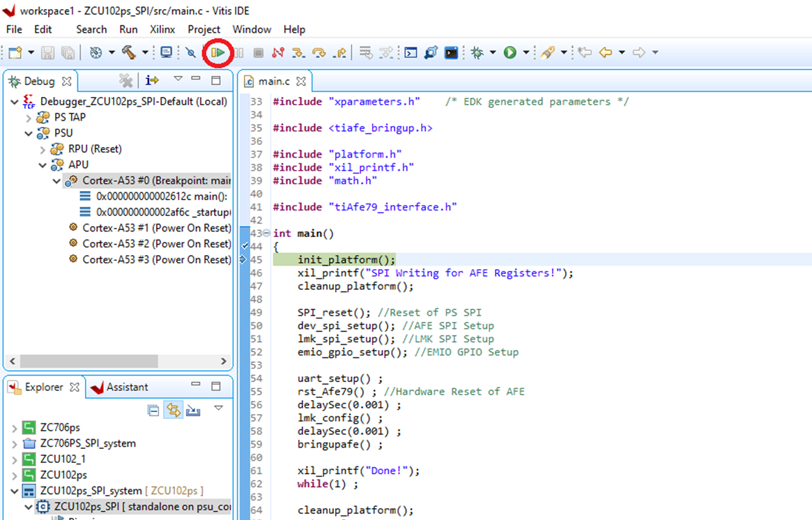
Task: Expand the PS TAP tree node
Action: click(x=29, y=117)
